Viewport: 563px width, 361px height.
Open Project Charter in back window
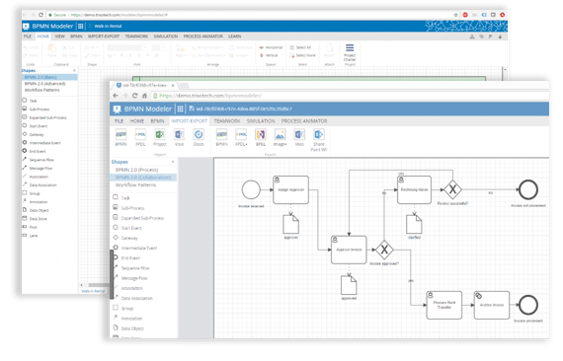pos(350,54)
